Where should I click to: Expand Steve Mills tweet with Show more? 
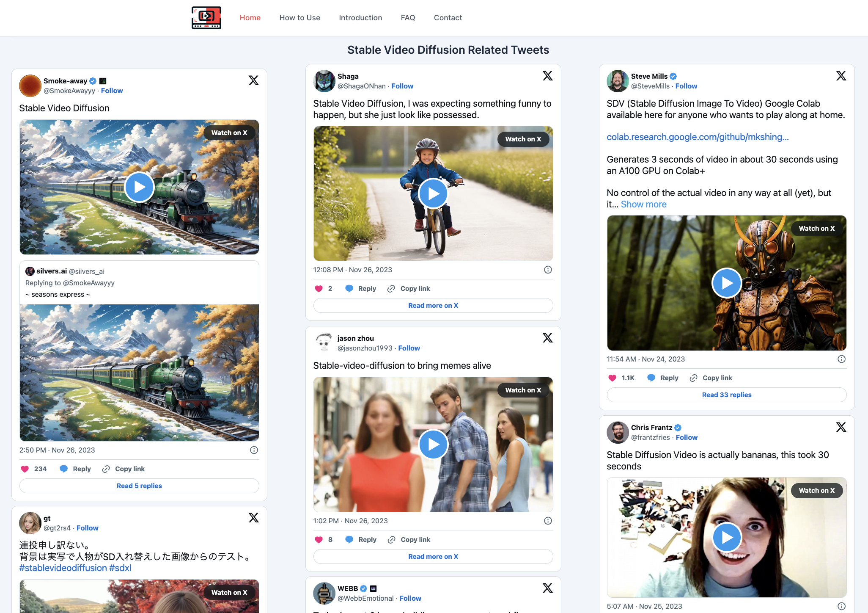click(x=643, y=204)
